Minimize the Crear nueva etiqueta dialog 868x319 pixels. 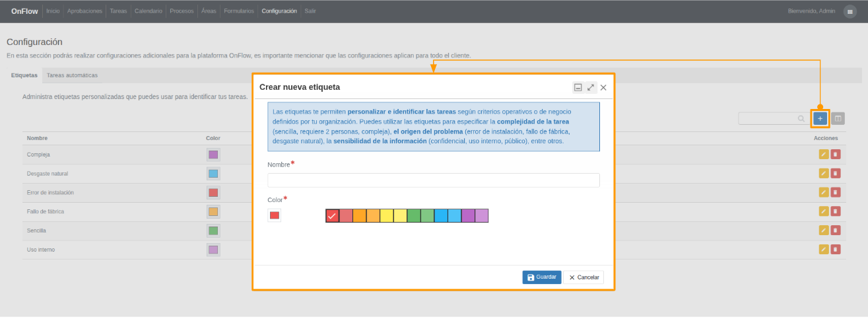tap(578, 87)
